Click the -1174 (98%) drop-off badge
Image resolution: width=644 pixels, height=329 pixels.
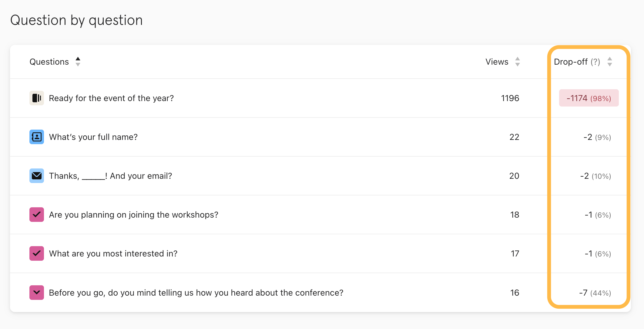point(589,98)
